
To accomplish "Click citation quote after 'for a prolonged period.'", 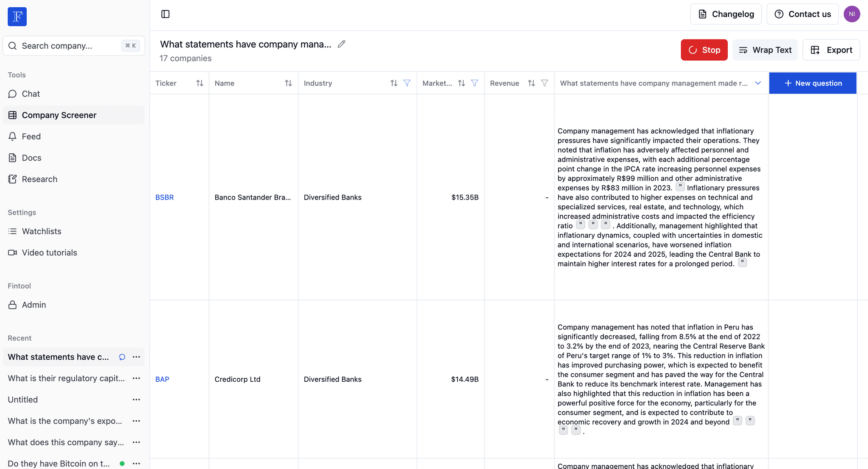I will tap(743, 263).
